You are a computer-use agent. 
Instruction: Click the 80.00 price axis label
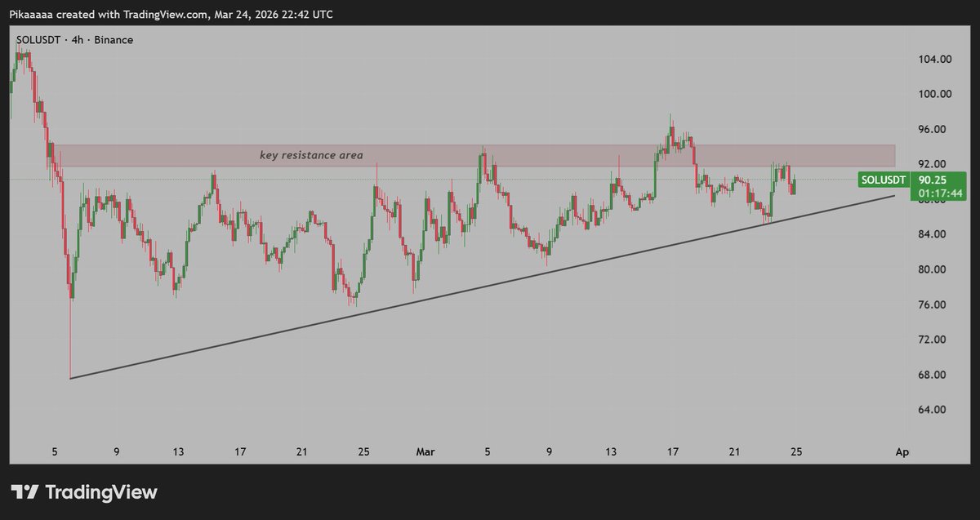(x=934, y=269)
